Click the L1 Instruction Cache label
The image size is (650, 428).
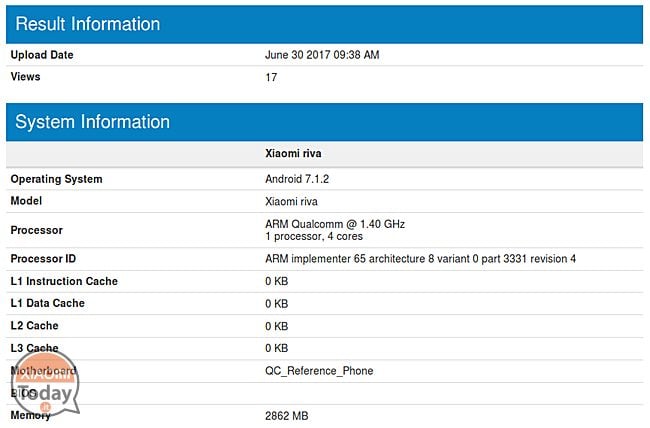(x=64, y=281)
